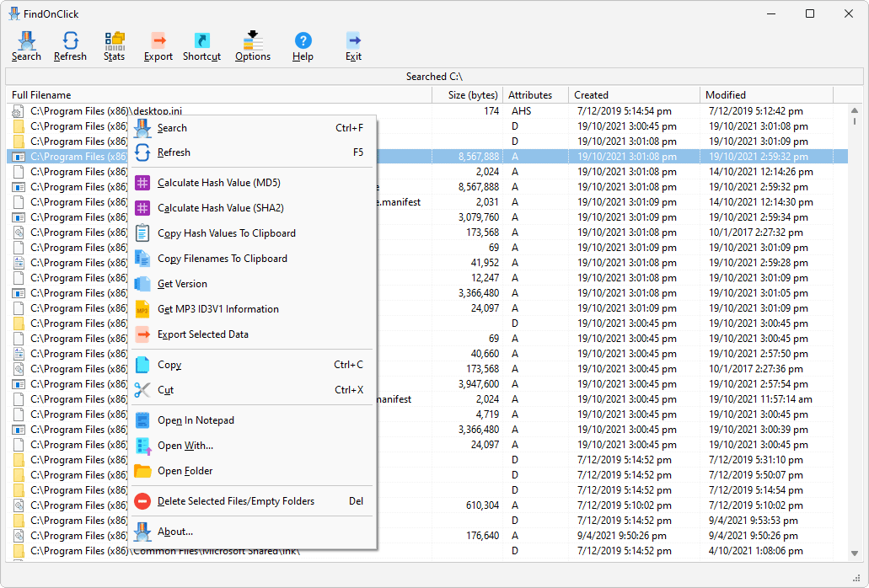Click modified date 9/4/2021 9:53:53 pm
Viewport: 869px width, 588px height.
[754, 521]
